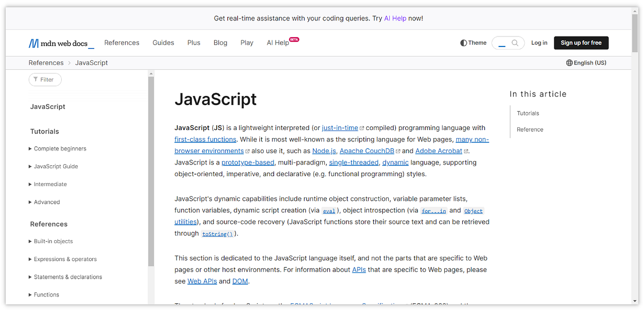Open the English (US) language selector
644x310 pixels.
click(586, 63)
